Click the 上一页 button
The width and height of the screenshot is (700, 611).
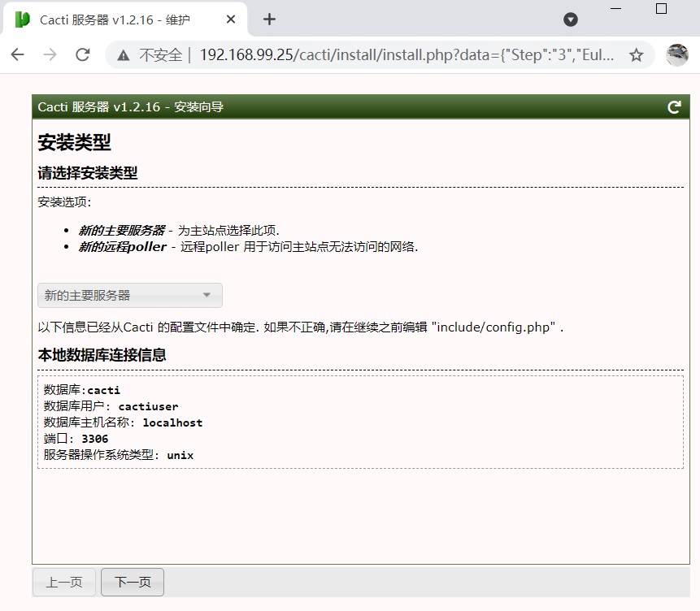point(64,582)
